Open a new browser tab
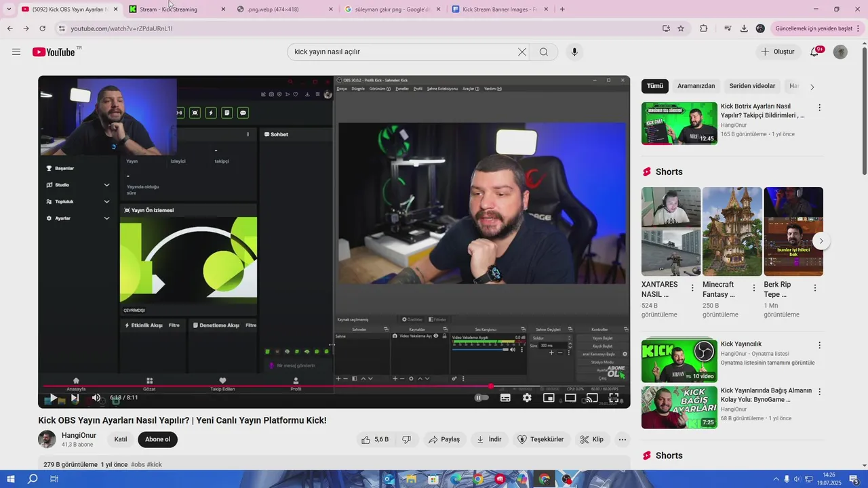Viewport: 868px width, 488px height. (x=562, y=9)
